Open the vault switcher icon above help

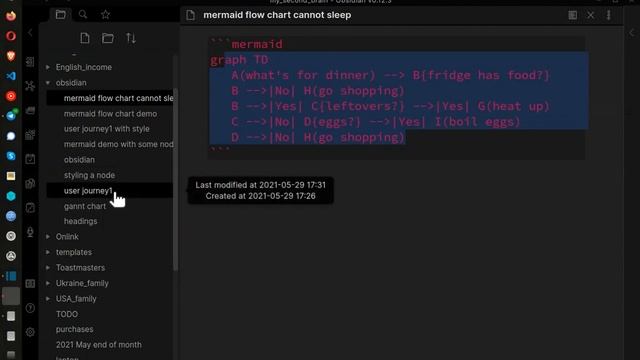point(30,283)
